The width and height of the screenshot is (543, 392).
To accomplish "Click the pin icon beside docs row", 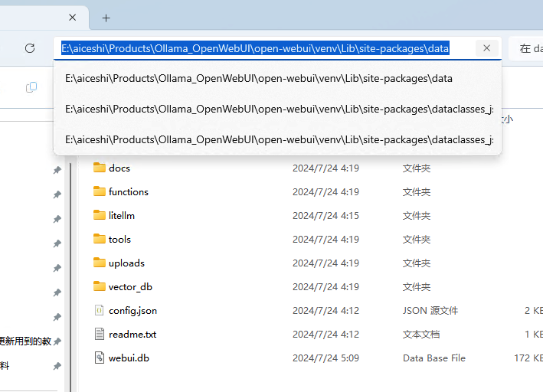I will coord(57,170).
